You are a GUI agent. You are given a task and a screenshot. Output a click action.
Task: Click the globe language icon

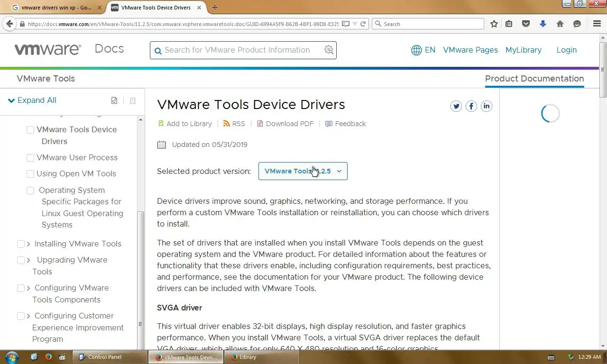point(416,50)
